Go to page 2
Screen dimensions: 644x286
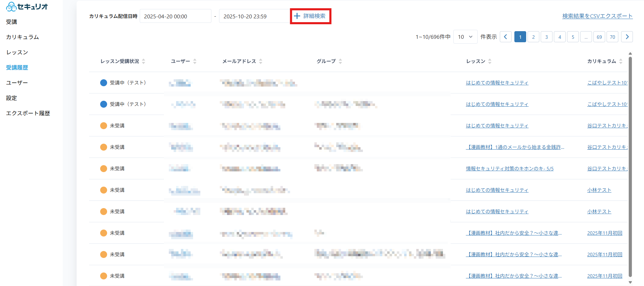click(533, 37)
